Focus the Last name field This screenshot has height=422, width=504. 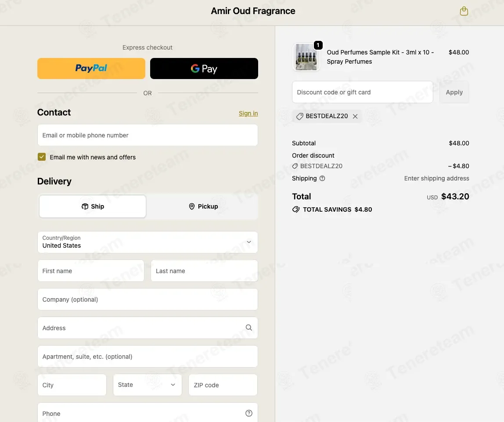click(x=204, y=271)
